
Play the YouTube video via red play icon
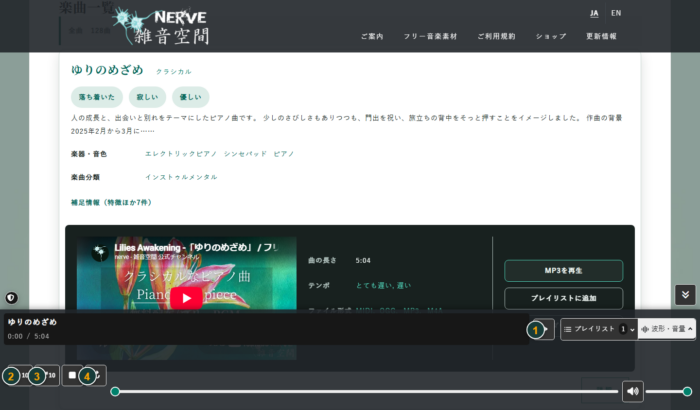(186, 298)
